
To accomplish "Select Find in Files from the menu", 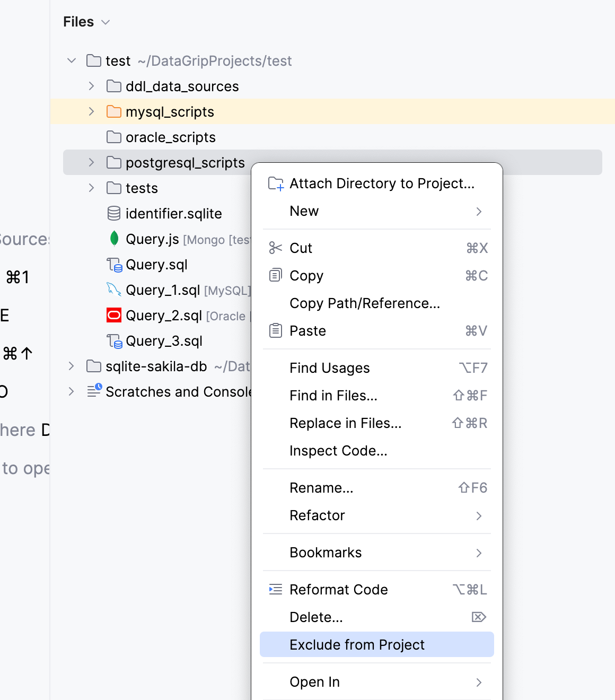I will tap(333, 395).
